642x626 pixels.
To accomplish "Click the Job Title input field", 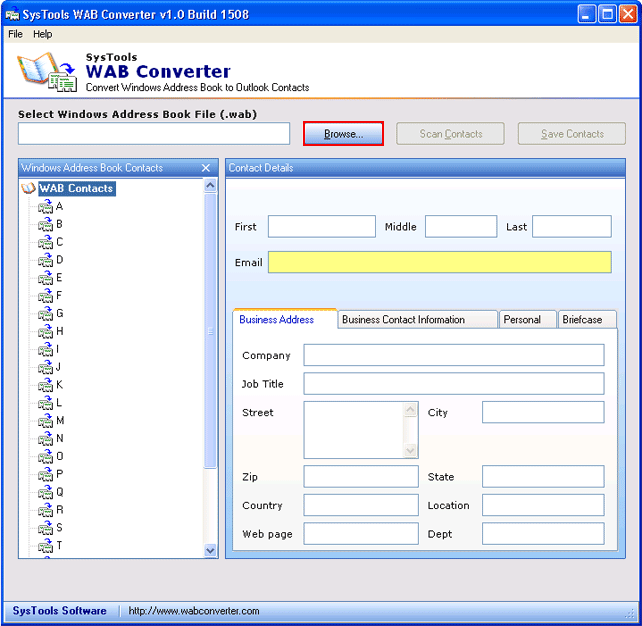I will click(454, 384).
